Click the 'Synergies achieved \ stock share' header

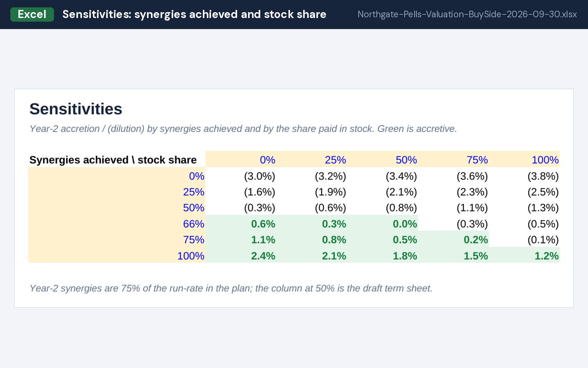point(113,160)
